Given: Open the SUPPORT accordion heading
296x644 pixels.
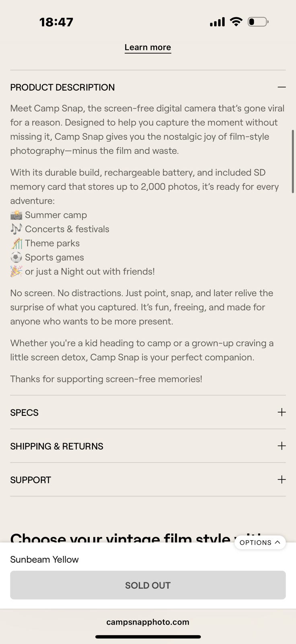Looking at the screenshot, I should click(x=148, y=479).
